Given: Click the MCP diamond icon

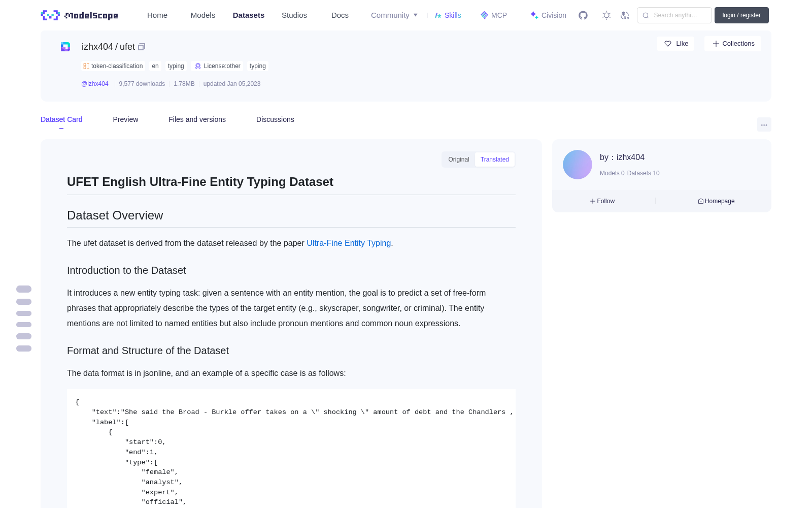Looking at the screenshot, I should tap(484, 15).
